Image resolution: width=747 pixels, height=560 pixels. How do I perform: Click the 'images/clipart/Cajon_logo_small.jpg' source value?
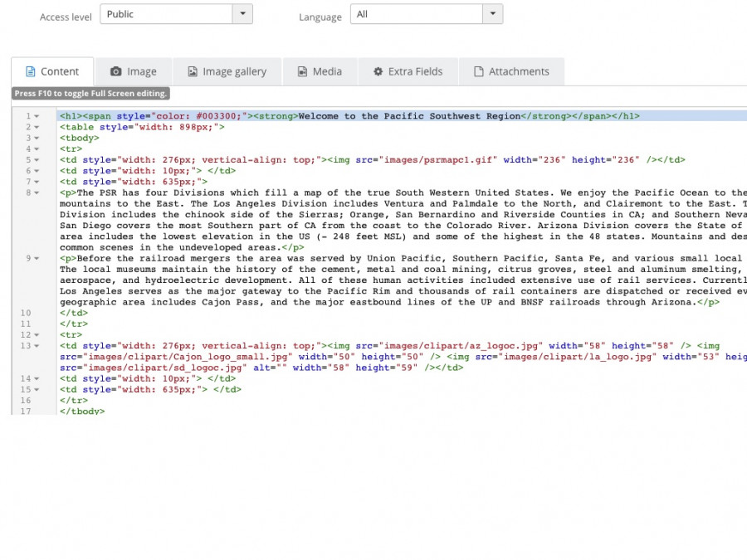(x=188, y=357)
